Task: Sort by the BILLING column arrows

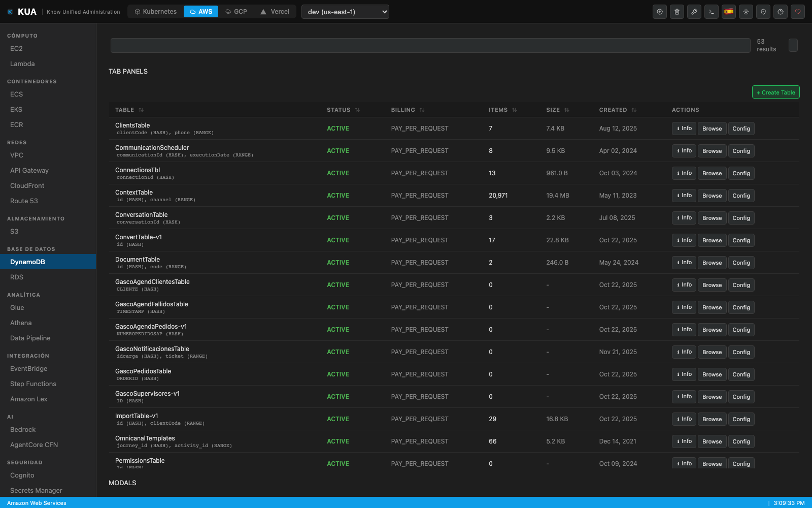Action: pos(422,110)
